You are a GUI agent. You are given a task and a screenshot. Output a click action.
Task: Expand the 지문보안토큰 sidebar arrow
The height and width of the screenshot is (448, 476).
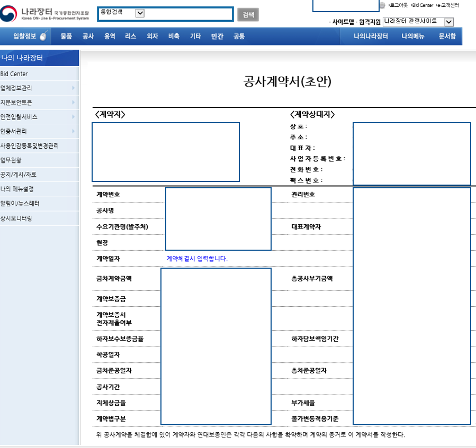73,103
